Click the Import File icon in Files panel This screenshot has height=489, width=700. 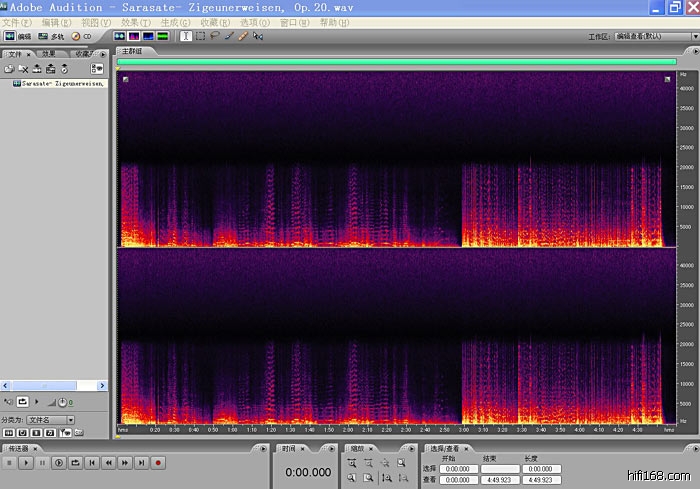tap(9, 69)
